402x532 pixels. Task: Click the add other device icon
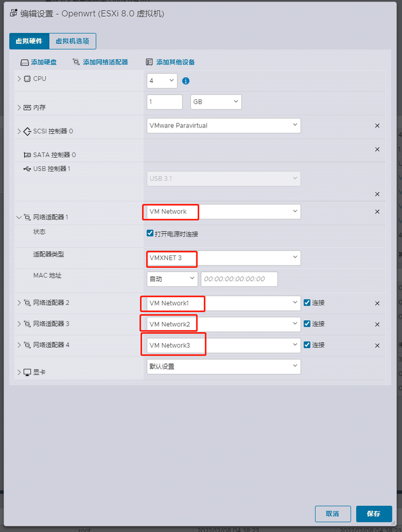pyautogui.click(x=149, y=61)
